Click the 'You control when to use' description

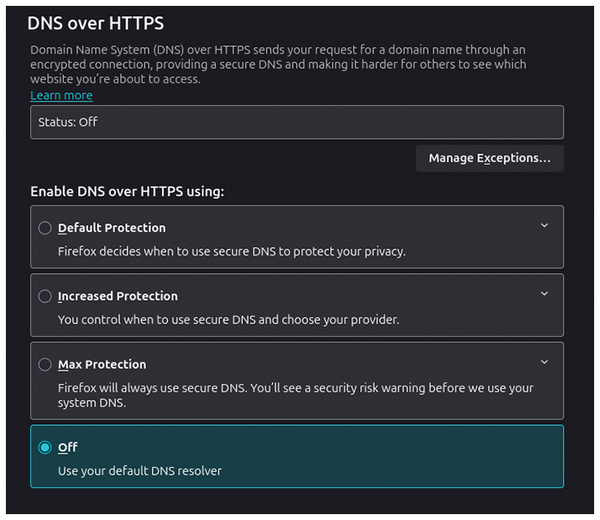click(228, 320)
